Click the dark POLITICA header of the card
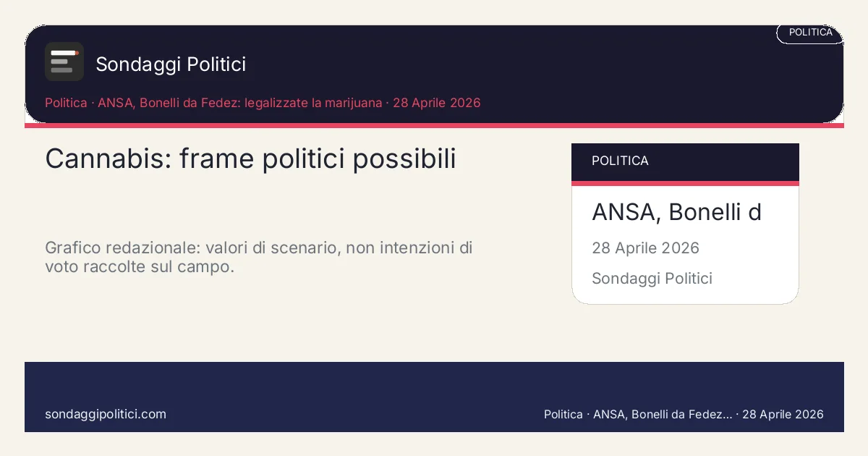Viewport: 868px width, 456px height. [685, 161]
